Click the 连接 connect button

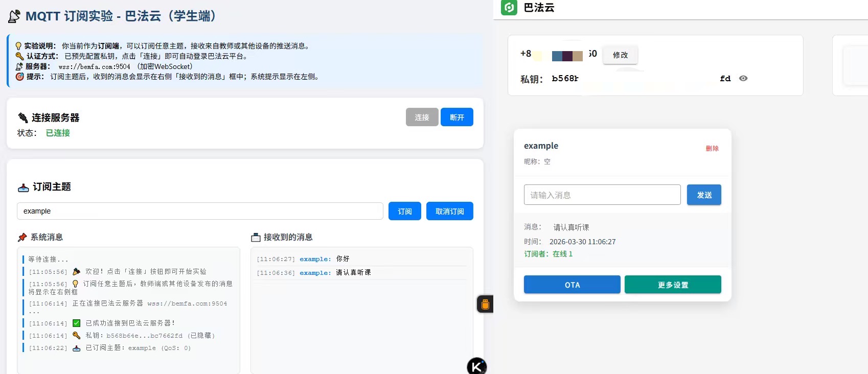(422, 117)
